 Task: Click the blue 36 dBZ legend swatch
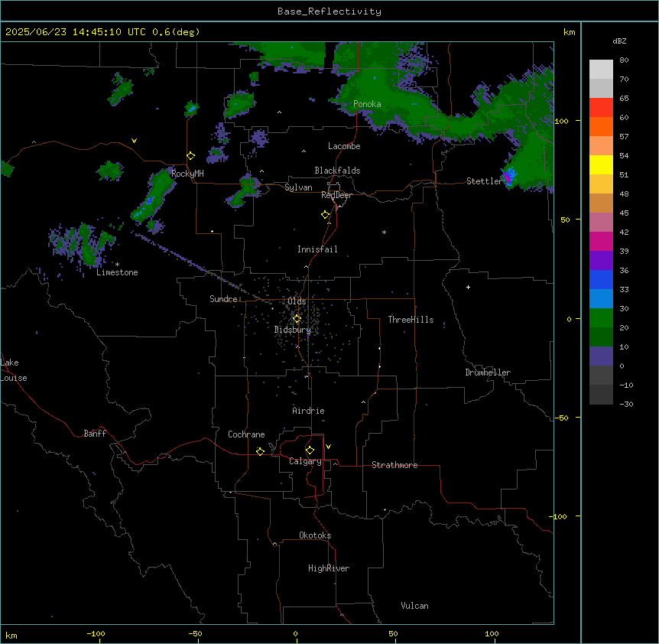(601, 279)
